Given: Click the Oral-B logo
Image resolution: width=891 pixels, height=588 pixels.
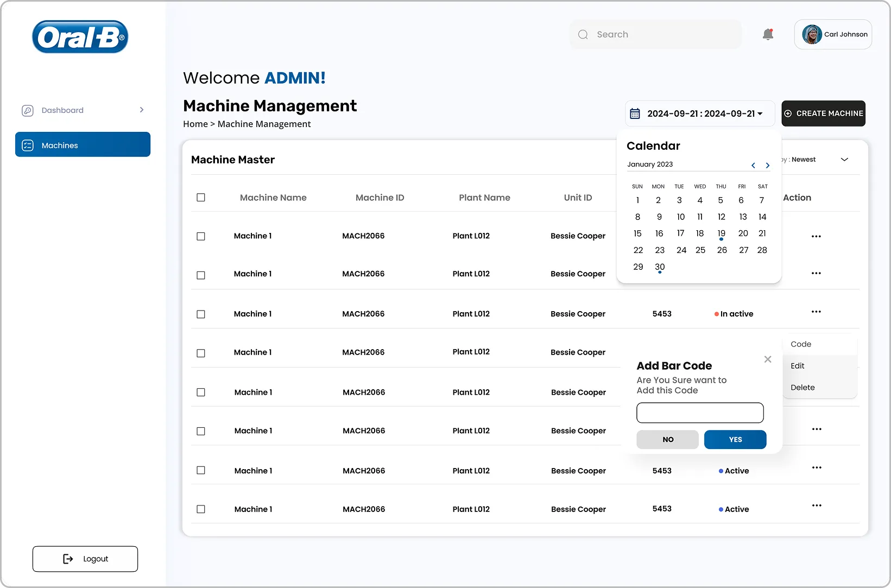Looking at the screenshot, I should click(x=80, y=37).
